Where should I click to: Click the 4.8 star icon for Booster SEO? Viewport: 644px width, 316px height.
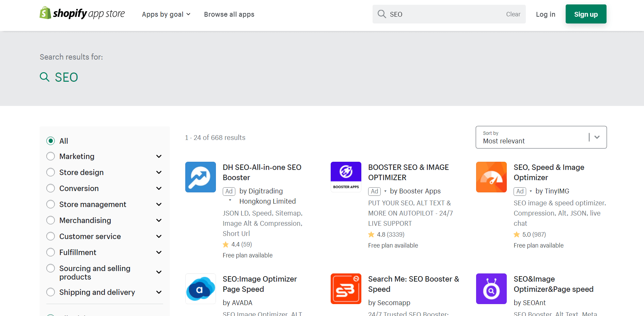click(371, 235)
